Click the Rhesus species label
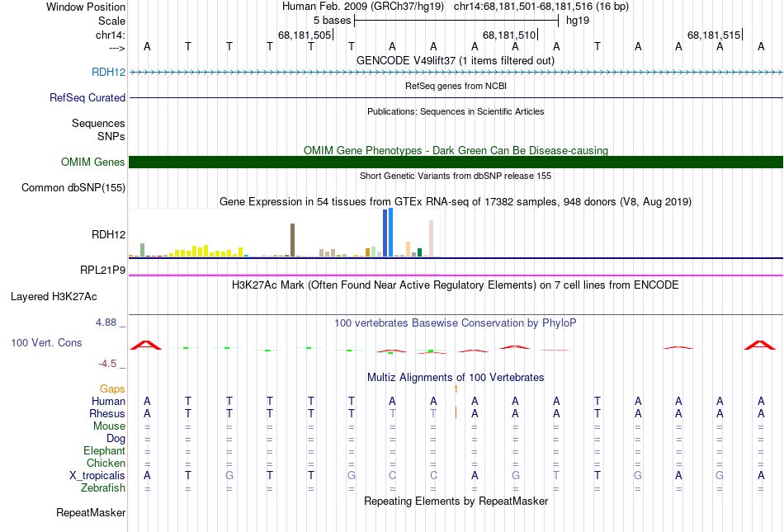 click(107, 413)
